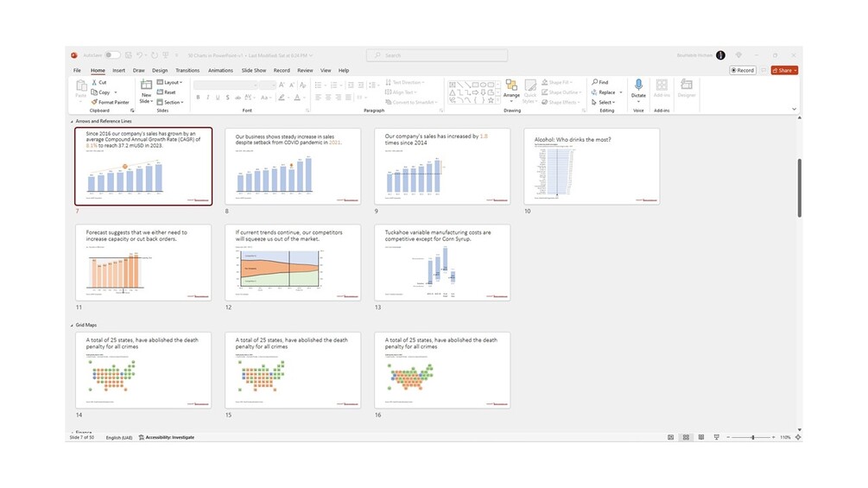This screenshot has height=488, width=868.
Task: Click the Redo icon
Action: coord(155,55)
